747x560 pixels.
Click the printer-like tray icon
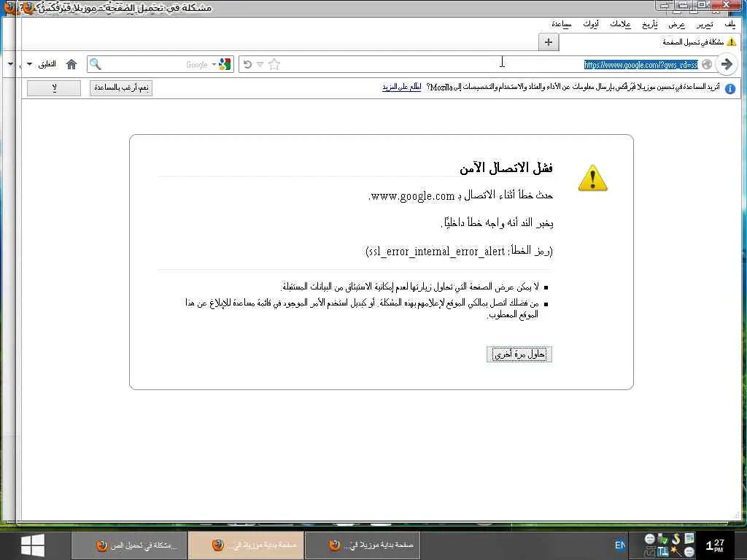coord(650,551)
